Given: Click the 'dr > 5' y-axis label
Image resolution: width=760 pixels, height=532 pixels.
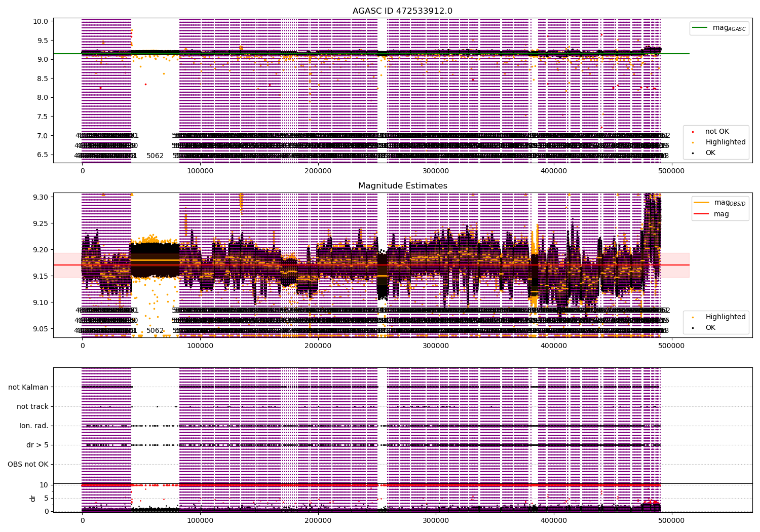Looking at the screenshot, I should click(37, 445).
